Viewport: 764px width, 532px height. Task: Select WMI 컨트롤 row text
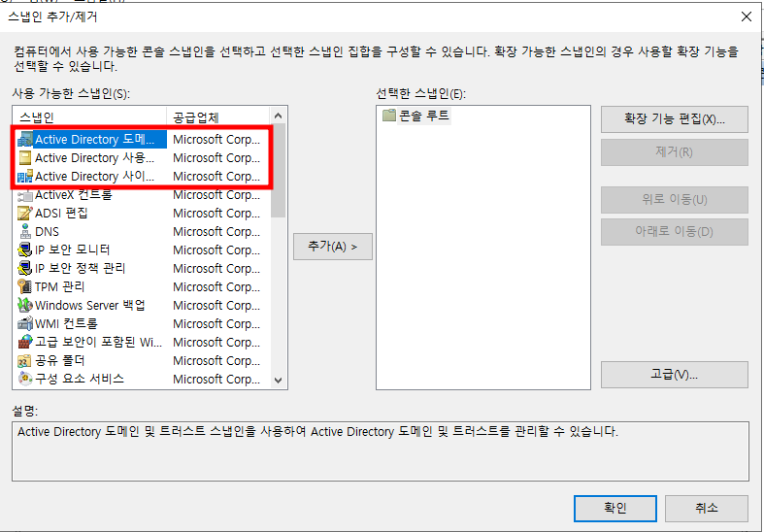coord(66,323)
